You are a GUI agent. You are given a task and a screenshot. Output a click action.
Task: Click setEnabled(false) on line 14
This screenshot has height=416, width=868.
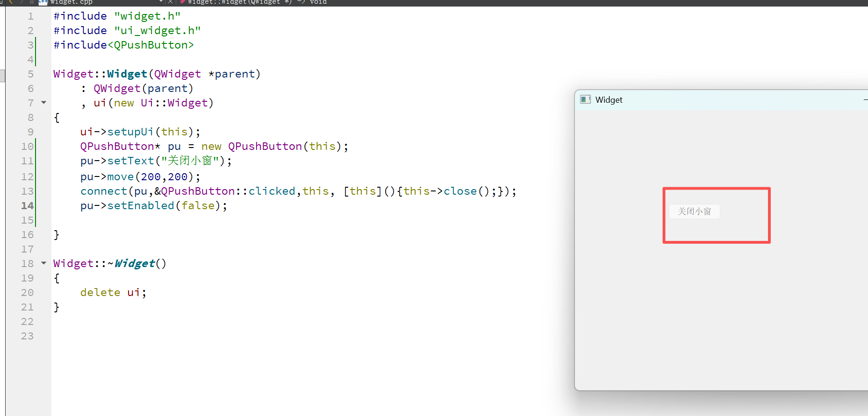coord(164,205)
